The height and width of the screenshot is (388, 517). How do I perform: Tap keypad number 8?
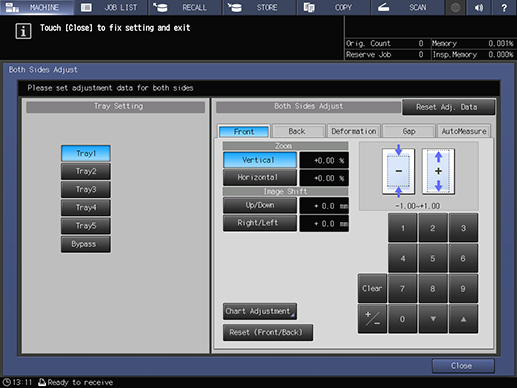[433, 289]
